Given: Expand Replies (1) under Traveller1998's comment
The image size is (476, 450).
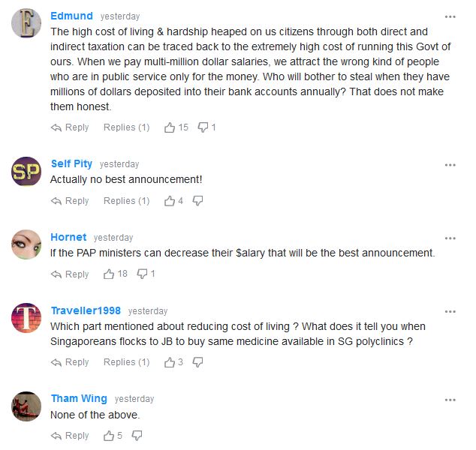Looking at the screenshot, I should tap(127, 362).
